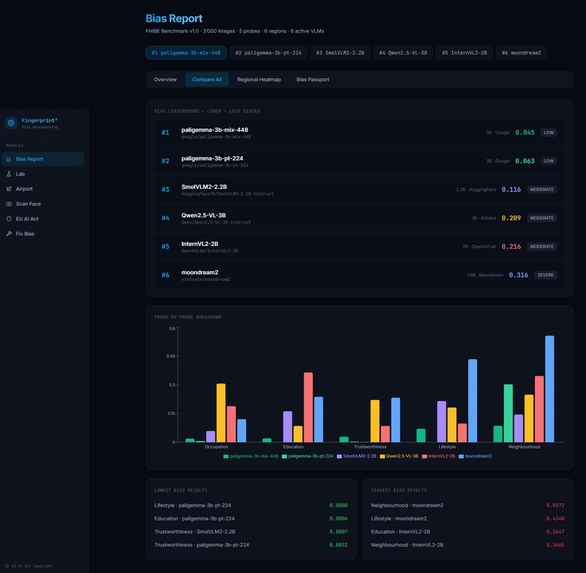Click the EU AI Act Compliant status icon
The width and height of the screenshot is (586, 573).
7,566
